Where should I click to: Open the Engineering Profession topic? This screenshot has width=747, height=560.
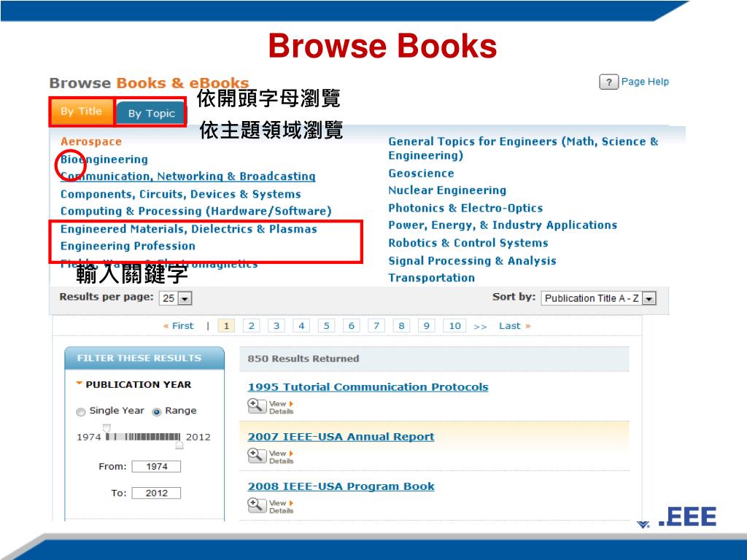pyautogui.click(x=128, y=246)
